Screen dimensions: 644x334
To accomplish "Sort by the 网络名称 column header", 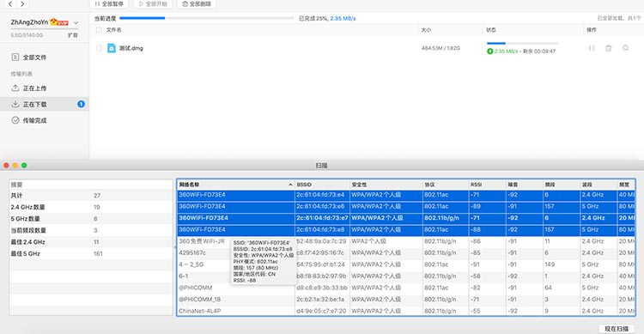I will 236,185.
